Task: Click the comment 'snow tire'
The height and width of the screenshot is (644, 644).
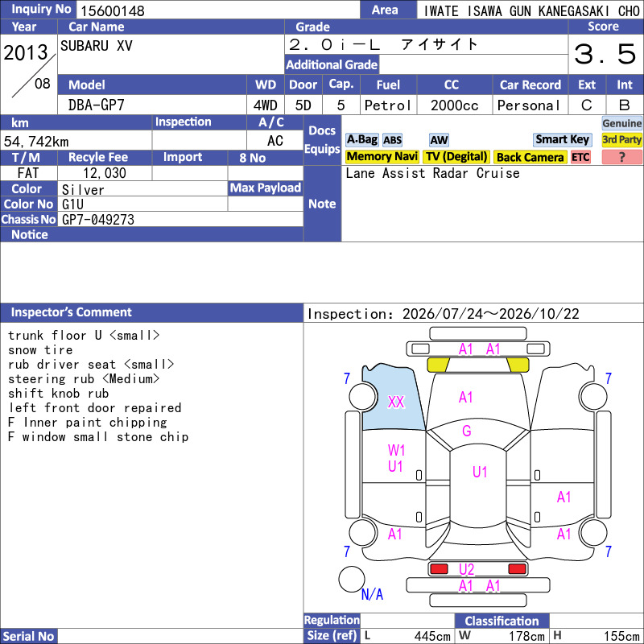Action: click(40, 350)
